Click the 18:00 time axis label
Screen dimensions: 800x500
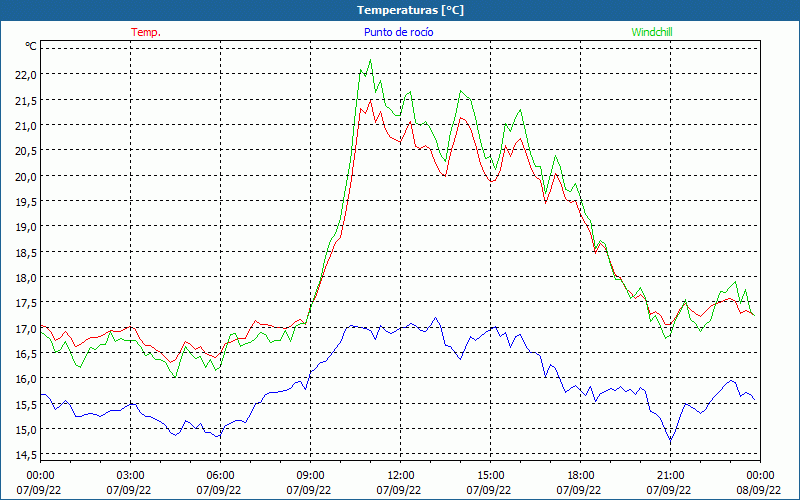click(581, 476)
